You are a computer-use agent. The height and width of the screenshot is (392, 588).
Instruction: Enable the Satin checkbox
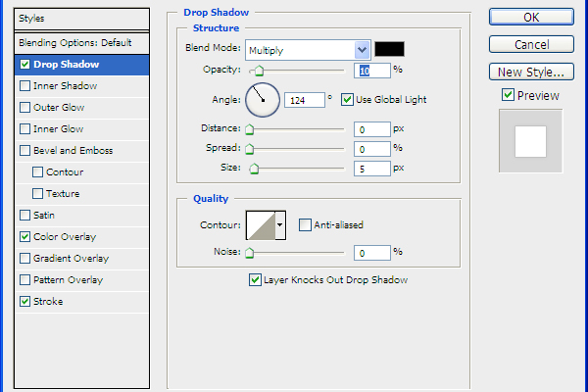click(24, 216)
